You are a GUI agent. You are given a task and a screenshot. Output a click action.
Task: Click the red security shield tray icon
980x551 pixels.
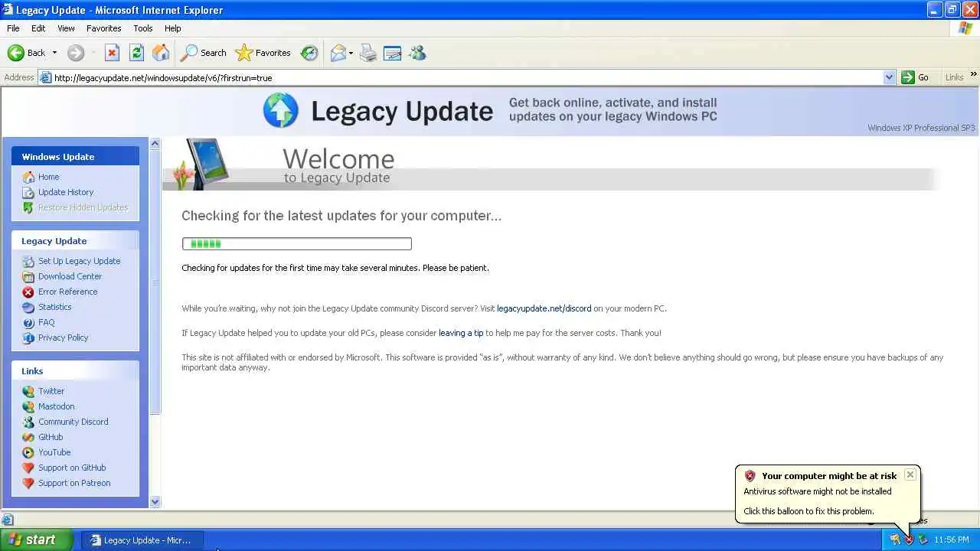point(909,540)
